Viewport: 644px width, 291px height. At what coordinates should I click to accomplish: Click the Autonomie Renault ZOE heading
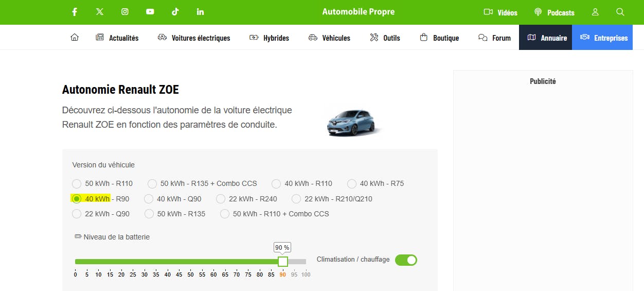point(120,90)
